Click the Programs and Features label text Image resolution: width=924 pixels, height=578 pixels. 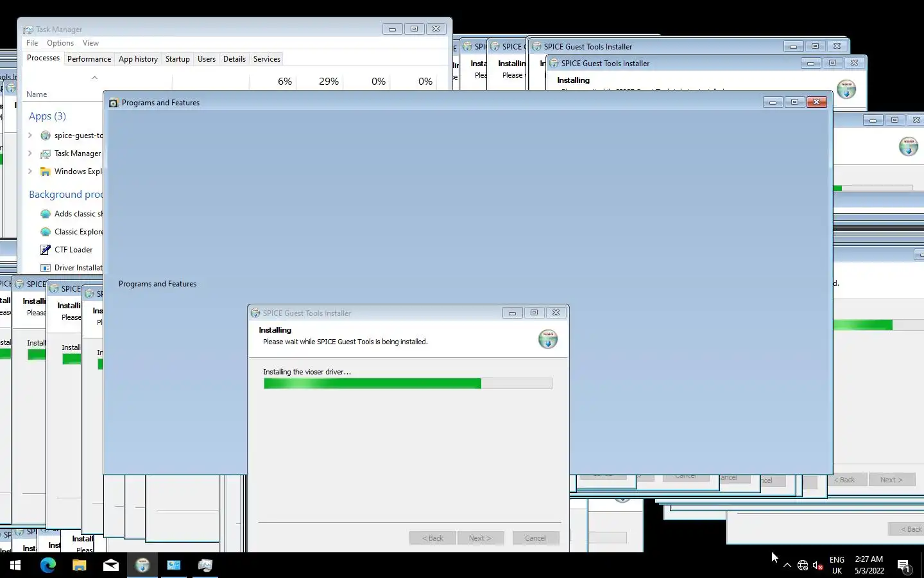pyautogui.click(x=157, y=284)
